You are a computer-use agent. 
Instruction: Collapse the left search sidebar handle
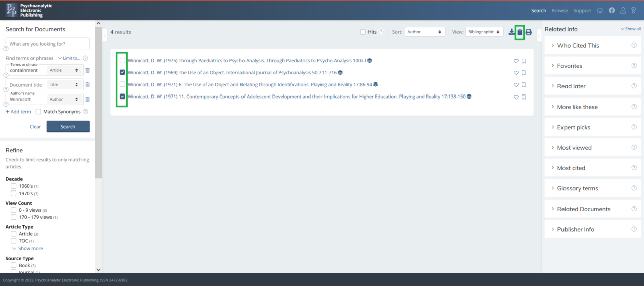point(105,35)
